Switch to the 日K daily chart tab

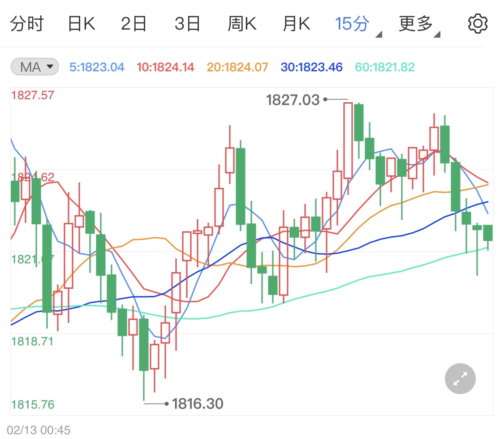tap(82, 23)
